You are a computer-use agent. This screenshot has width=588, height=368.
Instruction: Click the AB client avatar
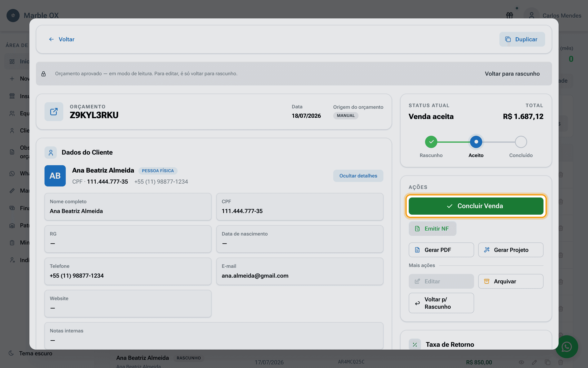click(55, 176)
